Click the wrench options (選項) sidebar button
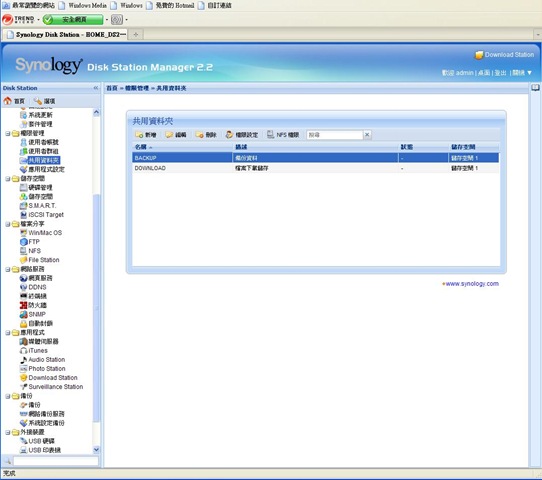 (44, 101)
